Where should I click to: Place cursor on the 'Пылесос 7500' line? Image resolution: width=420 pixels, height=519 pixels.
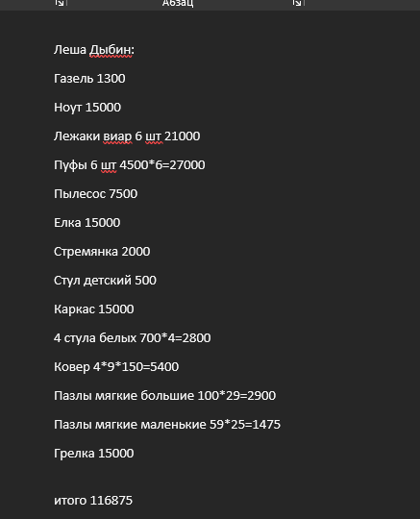[96, 194]
